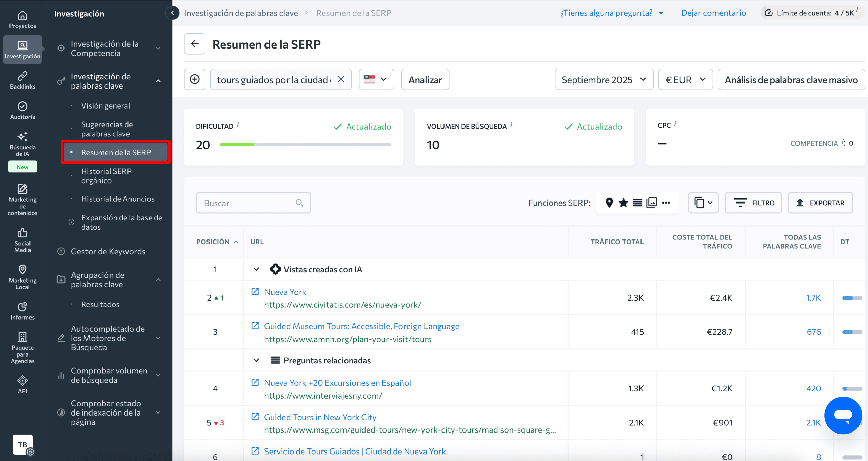The width and height of the screenshot is (868, 461).
Task: Click the difficulty progress bar
Action: (305, 145)
